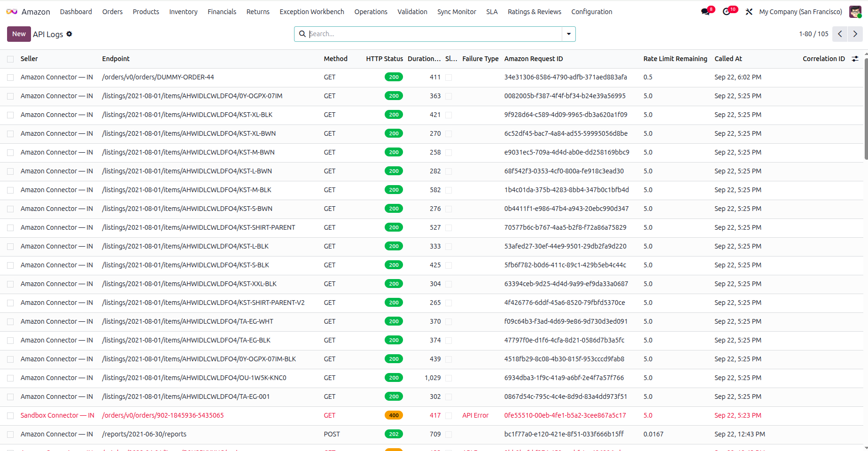Click the New button
Viewport: 868px width, 451px height.
(x=19, y=34)
